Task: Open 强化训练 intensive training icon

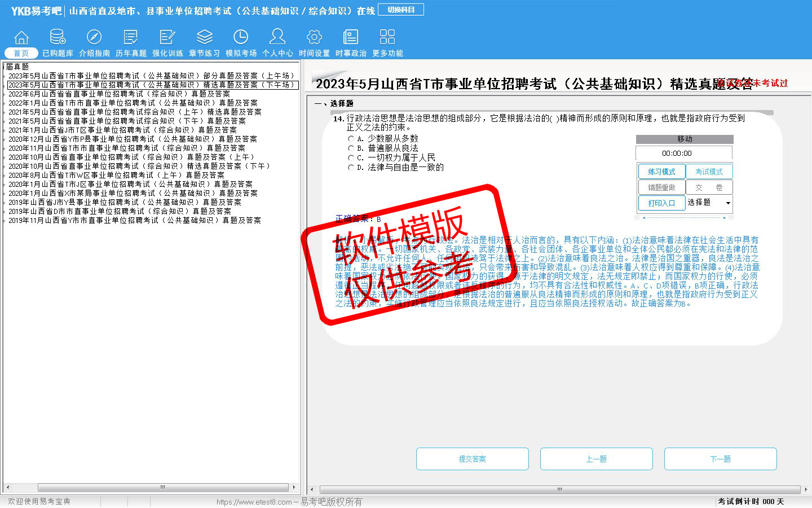Action: pos(167,43)
